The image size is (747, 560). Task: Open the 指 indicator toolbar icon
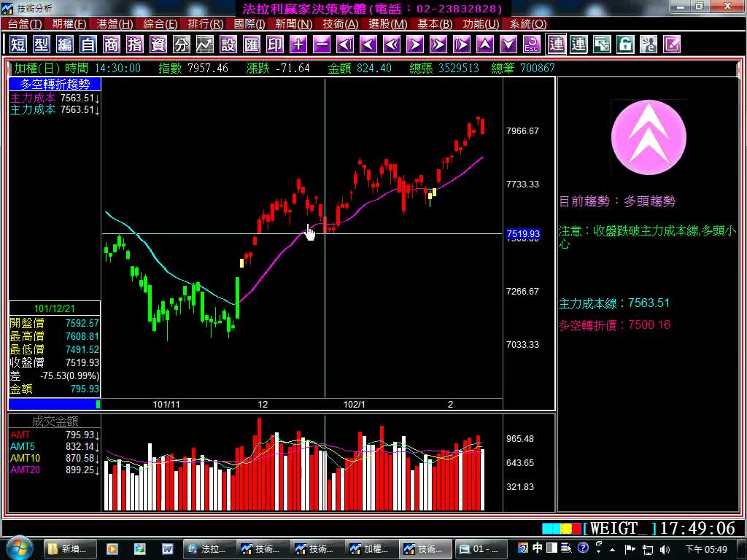pos(135,44)
